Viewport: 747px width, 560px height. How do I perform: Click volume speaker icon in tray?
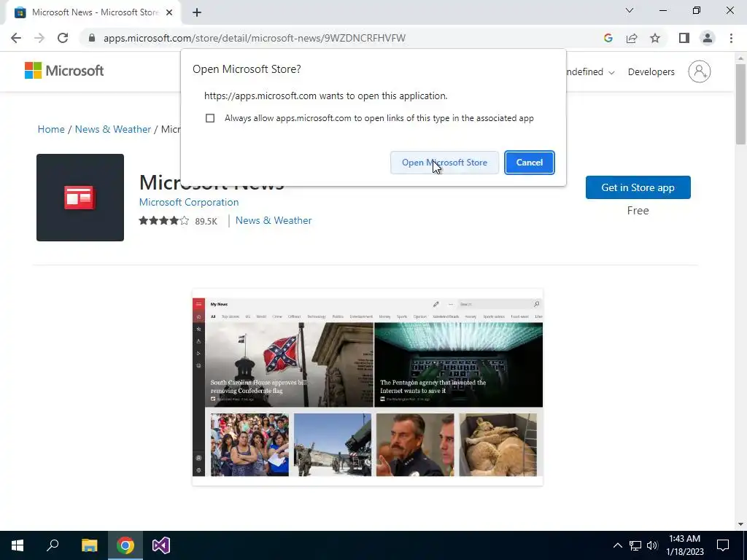click(652, 545)
